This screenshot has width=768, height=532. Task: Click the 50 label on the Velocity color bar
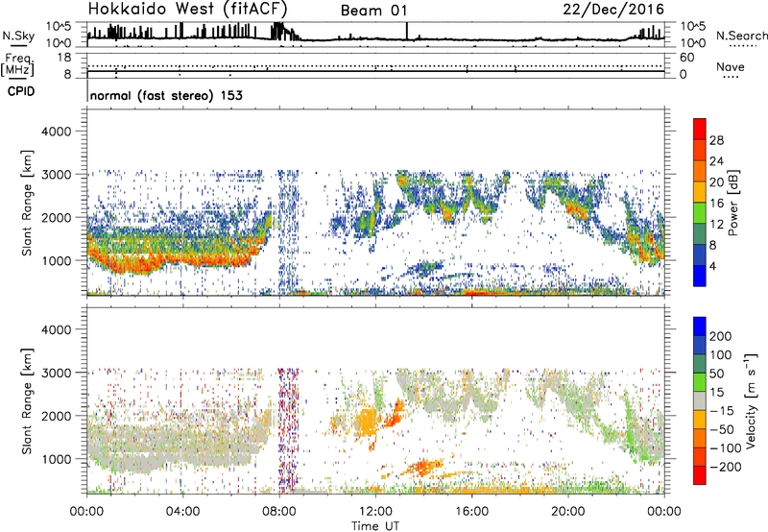point(716,374)
